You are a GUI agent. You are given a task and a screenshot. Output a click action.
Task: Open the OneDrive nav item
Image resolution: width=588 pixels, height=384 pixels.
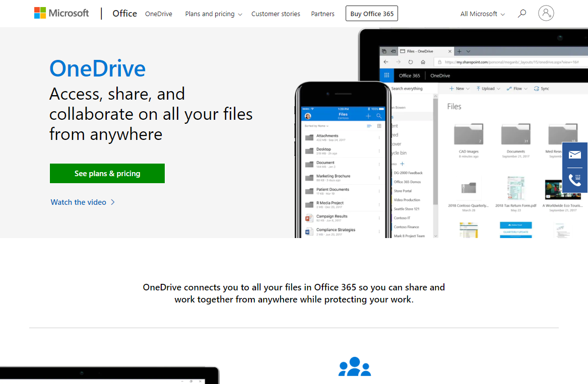159,14
